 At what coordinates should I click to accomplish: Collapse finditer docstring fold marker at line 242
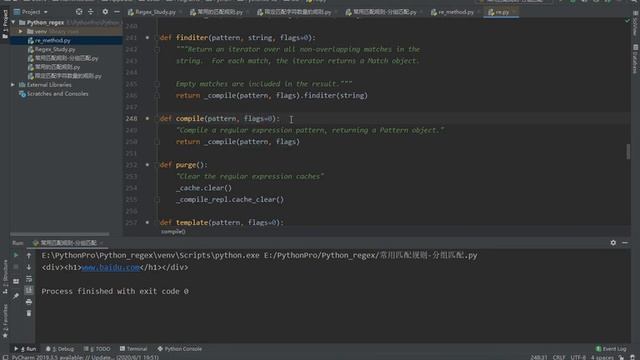[x=157, y=49]
